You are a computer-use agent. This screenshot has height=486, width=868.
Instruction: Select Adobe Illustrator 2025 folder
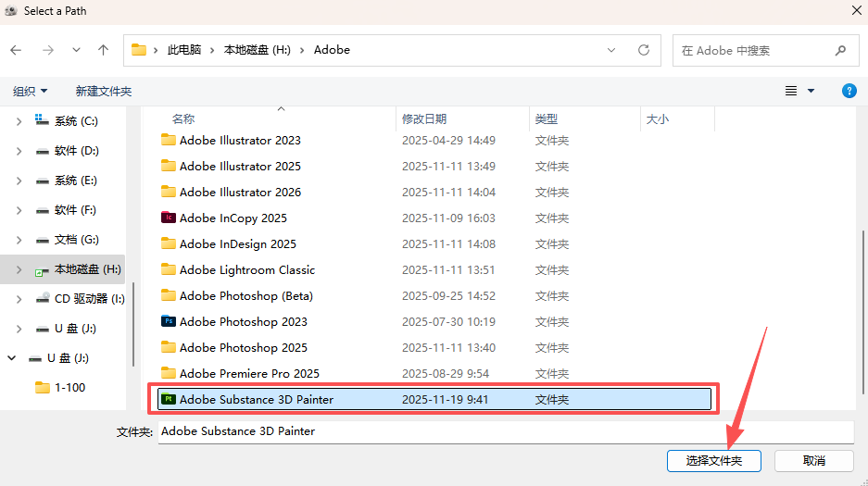(240, 167)
